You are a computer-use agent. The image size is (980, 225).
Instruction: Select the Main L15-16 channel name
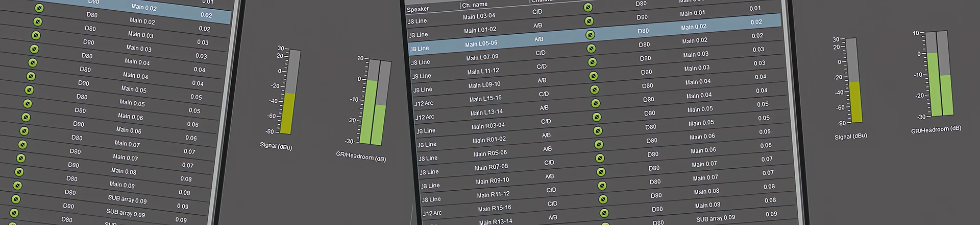485,98
